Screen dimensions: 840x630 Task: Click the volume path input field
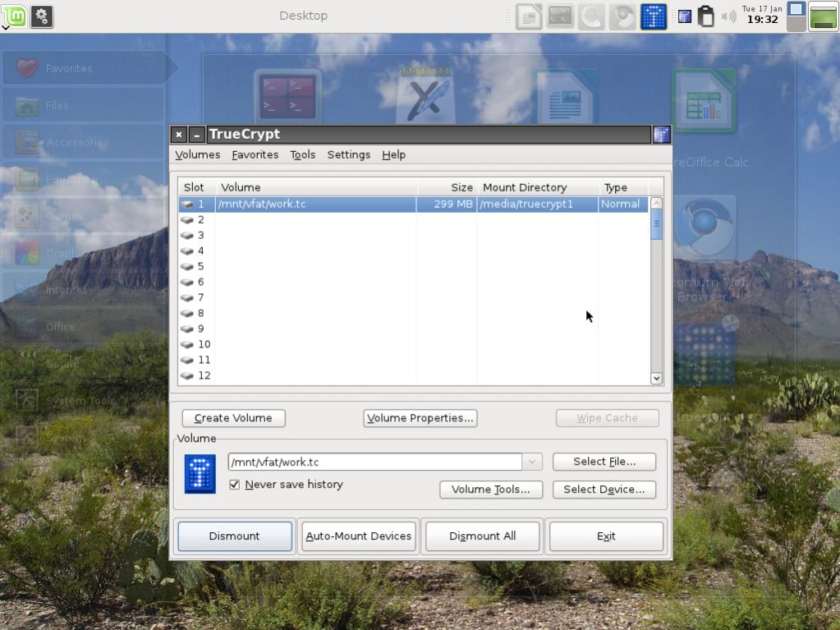374,462
